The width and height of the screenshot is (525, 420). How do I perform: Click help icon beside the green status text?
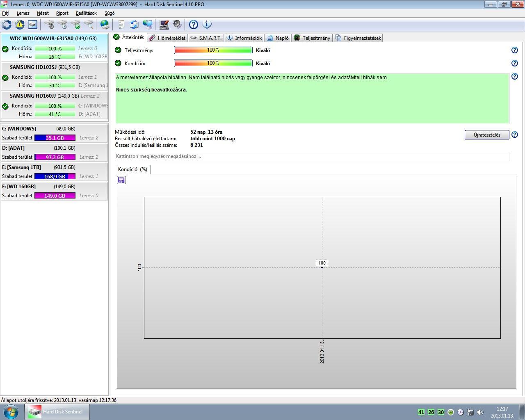coord(515,76)
